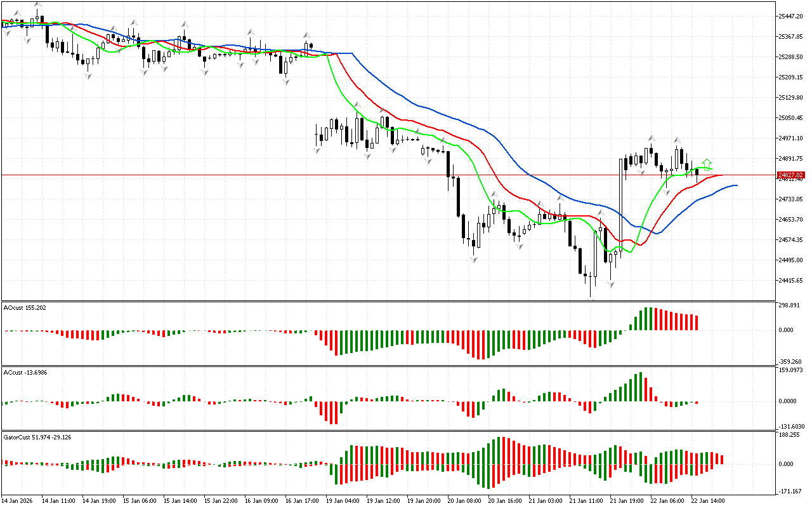Select the AOcust 155.202 indicator label
This screenshot has width=812, height=508.
coord(25,307)
